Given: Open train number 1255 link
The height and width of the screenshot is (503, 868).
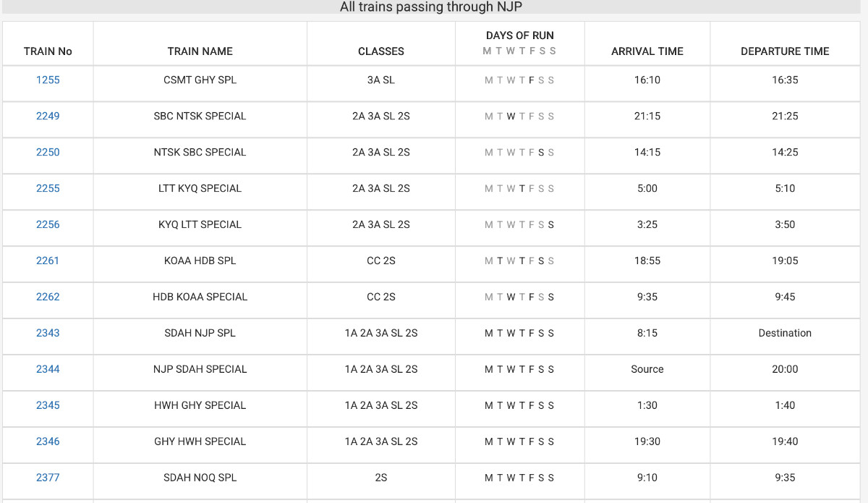Looking at the screenshot, I should point(48,80).
